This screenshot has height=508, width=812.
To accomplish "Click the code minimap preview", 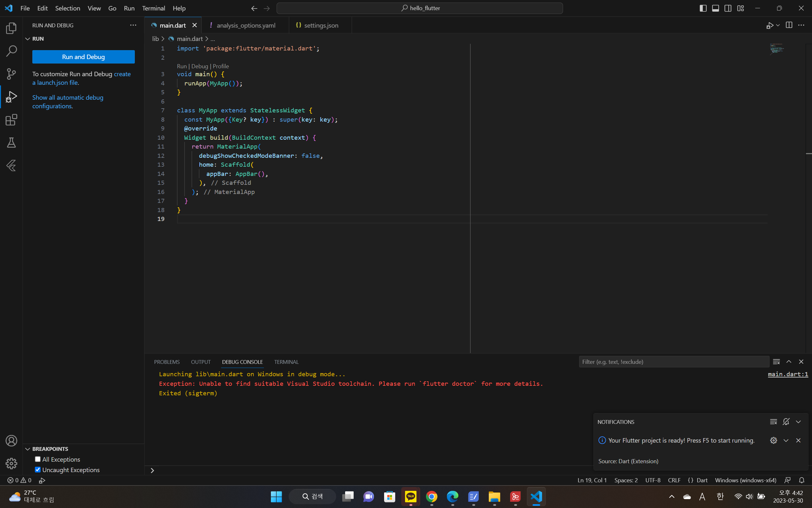I will pyautogui.click(x=777, y=49).
